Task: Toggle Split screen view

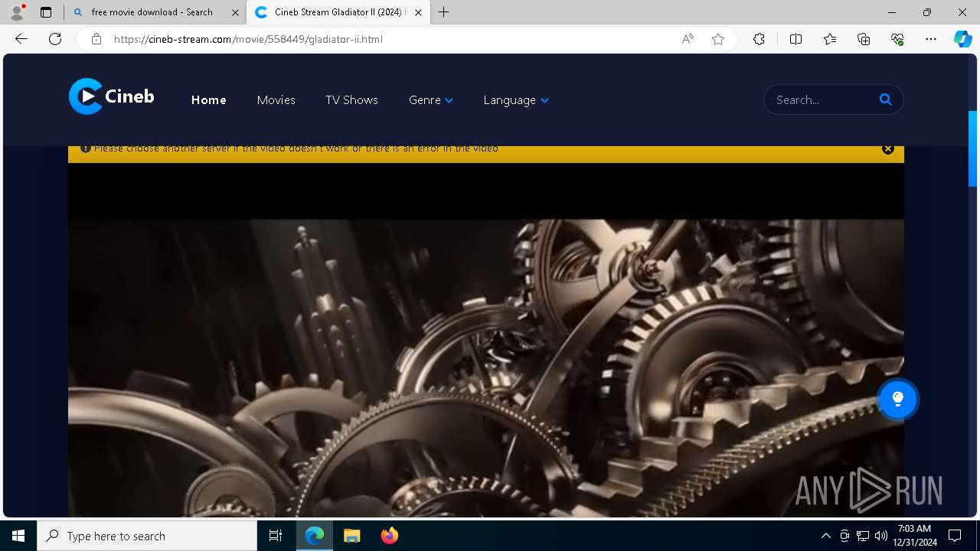Action: coord(795,39)
